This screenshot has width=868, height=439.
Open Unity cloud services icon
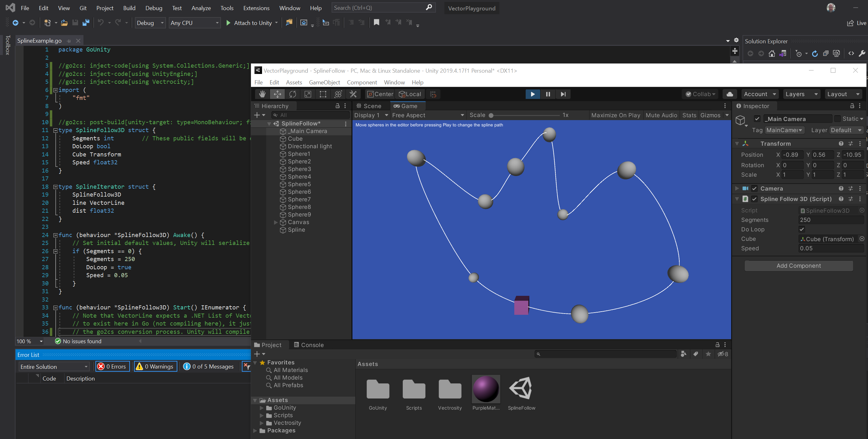730,94
